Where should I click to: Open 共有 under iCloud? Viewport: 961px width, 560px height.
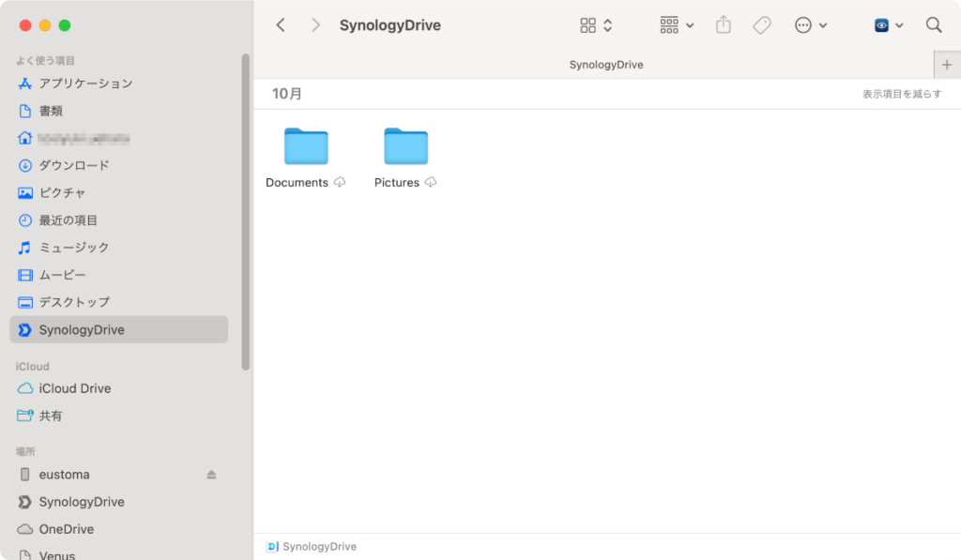(x=119, y=416)
